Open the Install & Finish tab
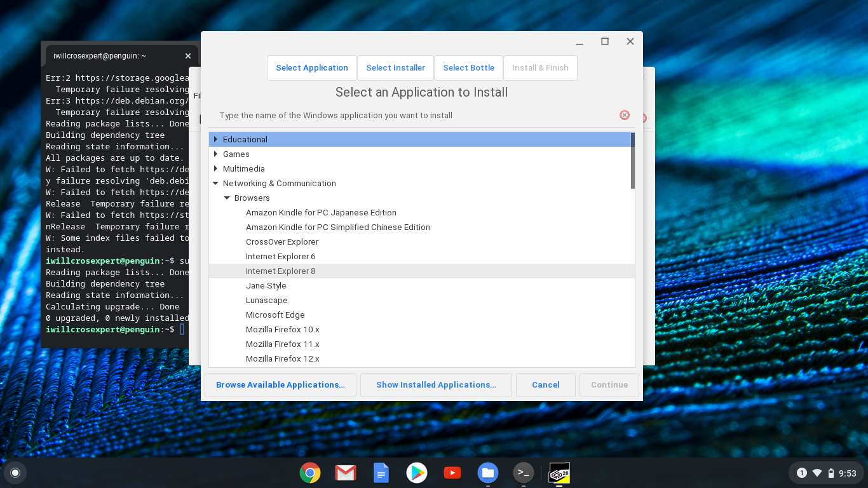This screenshot has height=488, width=868. pyautogui.click(x=540, y=68)
